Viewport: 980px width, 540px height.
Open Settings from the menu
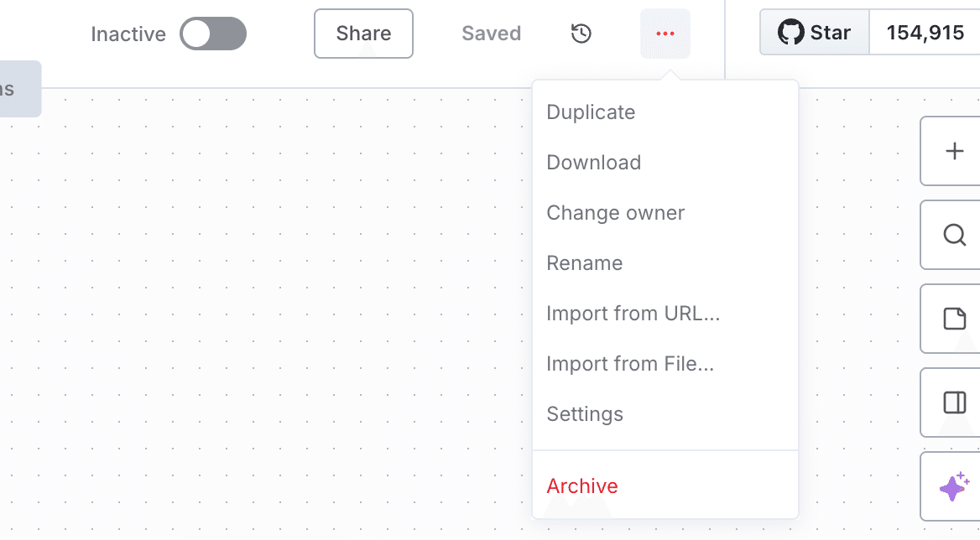pos(584,414)
